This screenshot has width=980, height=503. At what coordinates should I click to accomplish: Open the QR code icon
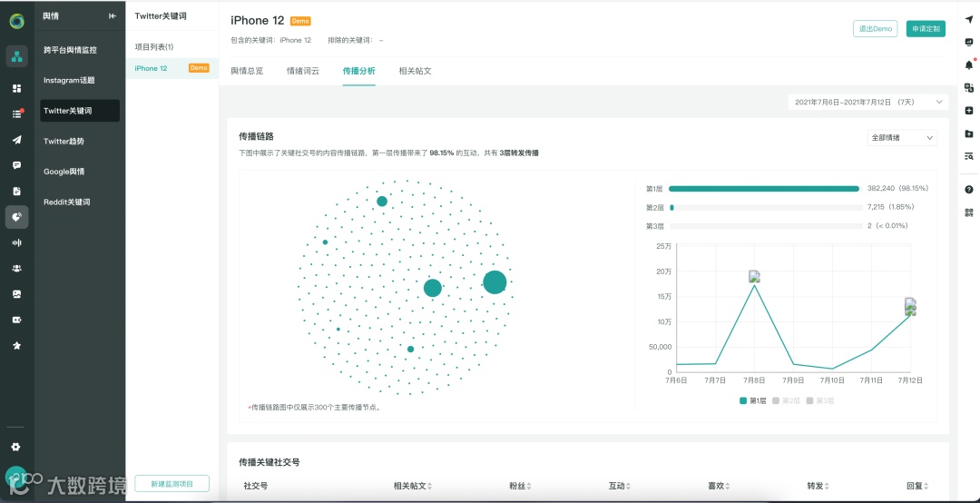969,212
